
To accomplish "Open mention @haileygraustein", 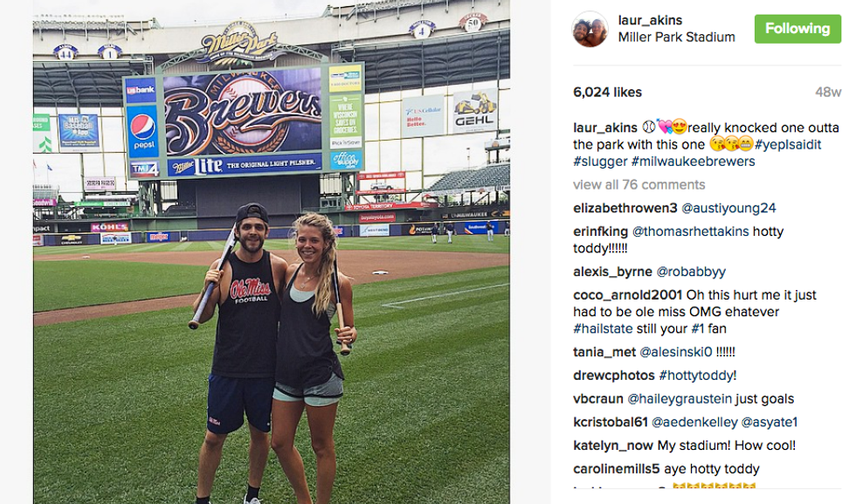I will pos(680,398).
